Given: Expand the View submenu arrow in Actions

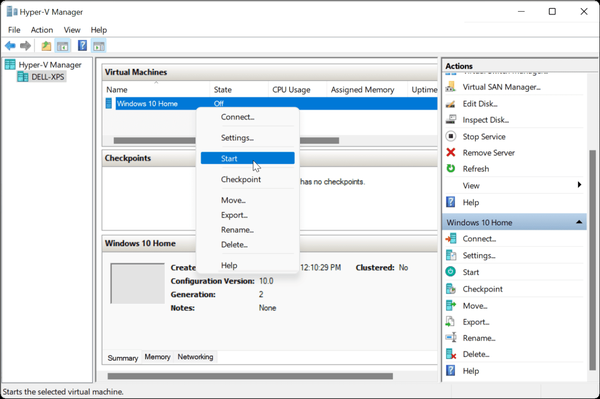Looking at the screenshot, I should (x=579, y=185).
